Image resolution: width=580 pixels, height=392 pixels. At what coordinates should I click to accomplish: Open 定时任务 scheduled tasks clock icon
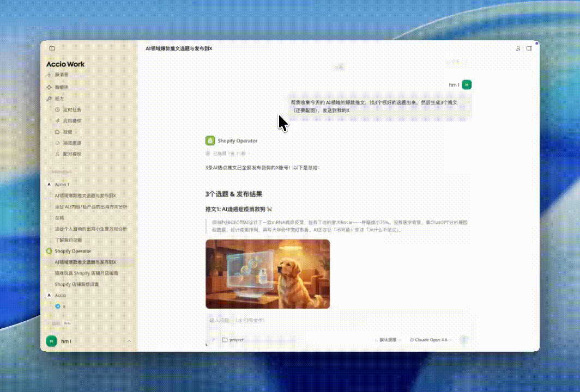coord(57,109)
